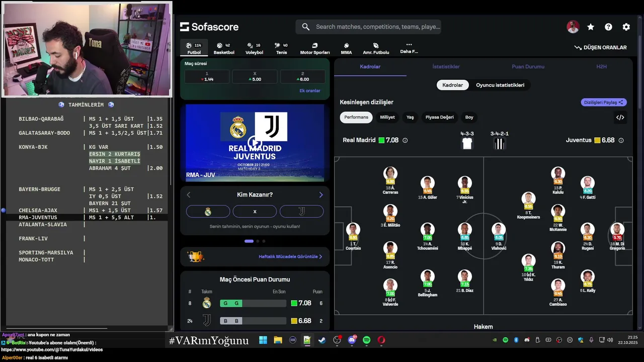Select the Performans filter chip
This screenshot has width=644, height=362.
coord(356,117)
